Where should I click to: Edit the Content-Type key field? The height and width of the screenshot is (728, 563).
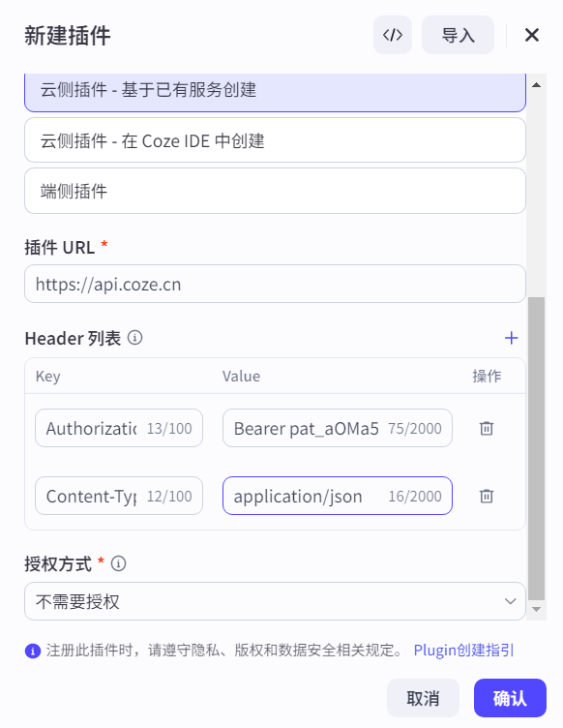coord(119,496)
